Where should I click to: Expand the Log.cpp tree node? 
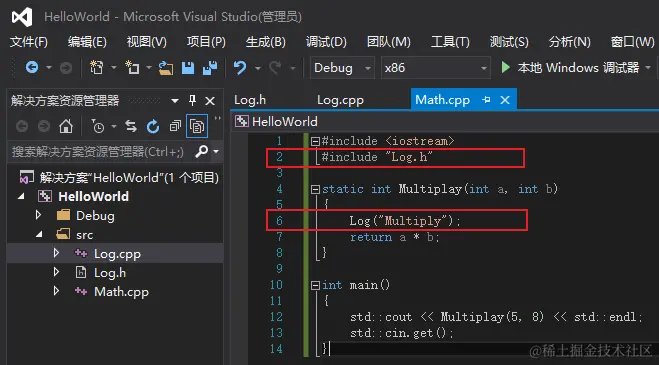[56, 253]
